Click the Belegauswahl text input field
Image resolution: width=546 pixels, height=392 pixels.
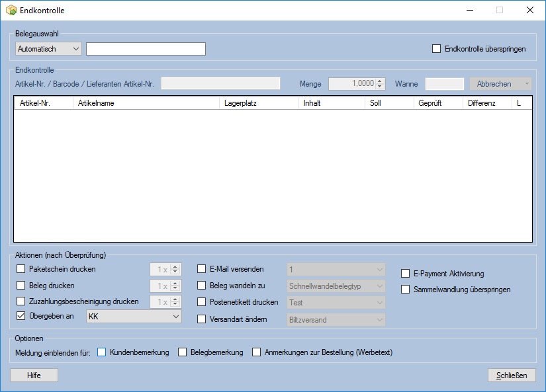point(146,48)
